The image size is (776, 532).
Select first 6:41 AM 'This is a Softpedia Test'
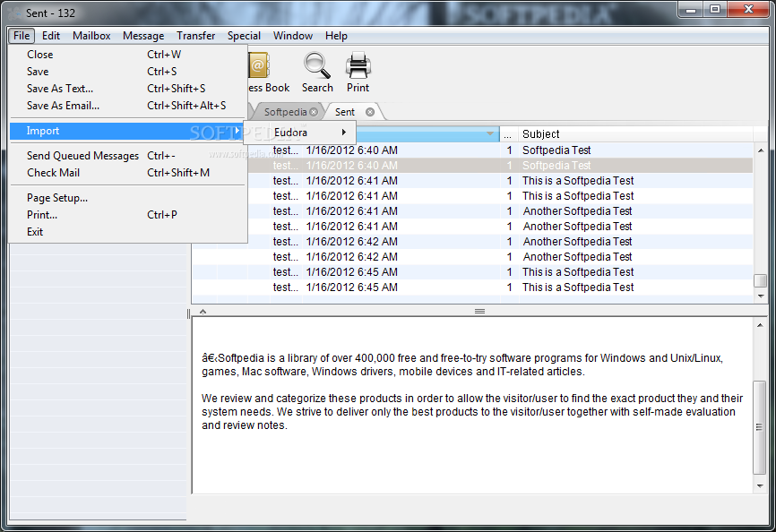pos(500,181)
